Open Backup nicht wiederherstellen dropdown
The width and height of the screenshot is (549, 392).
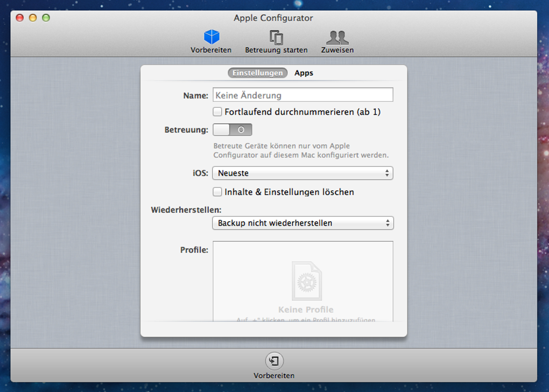(x=303, y=223)
